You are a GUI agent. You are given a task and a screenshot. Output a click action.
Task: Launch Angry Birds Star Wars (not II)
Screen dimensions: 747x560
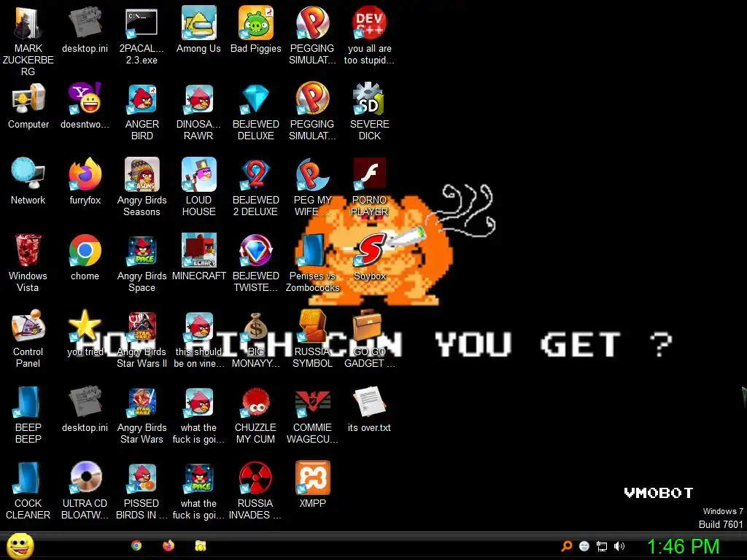tap(142, 402)
